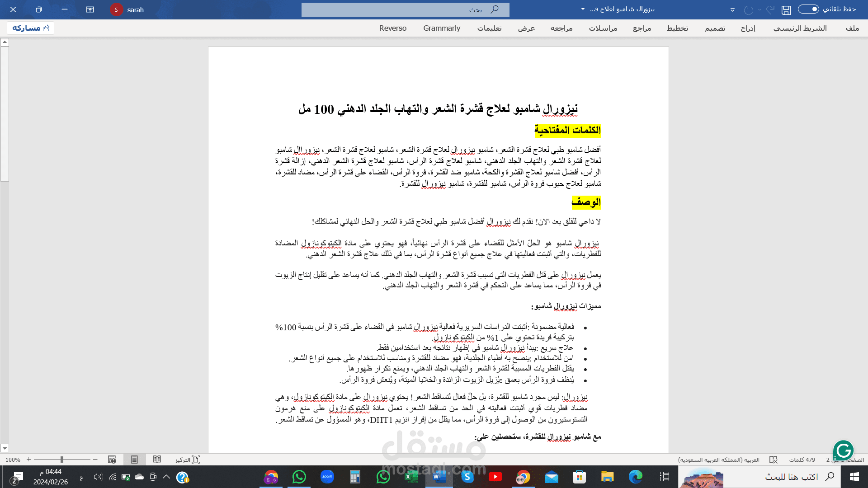Open the Design (تصميم) tab
Screen dimensions: 868x488
pos(715,28)
